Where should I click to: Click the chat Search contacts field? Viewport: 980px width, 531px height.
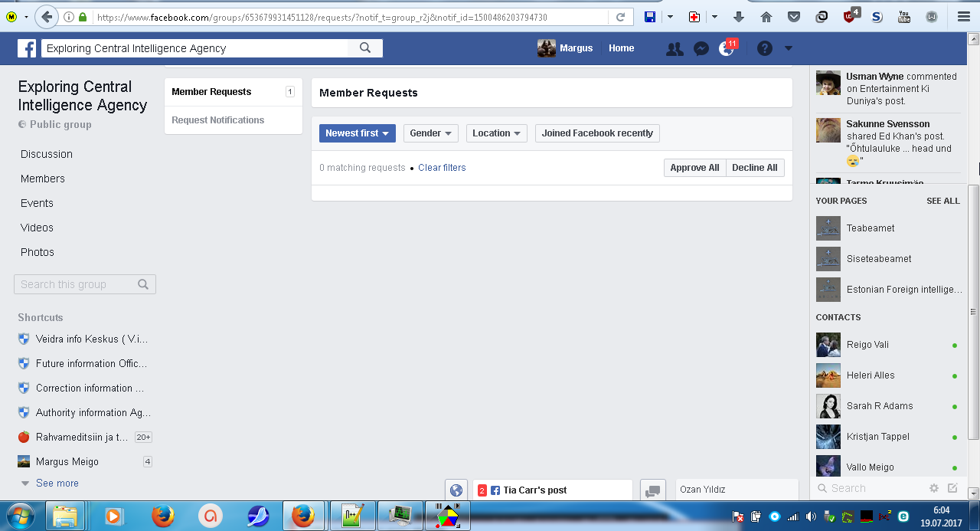(x=871, y=488)
